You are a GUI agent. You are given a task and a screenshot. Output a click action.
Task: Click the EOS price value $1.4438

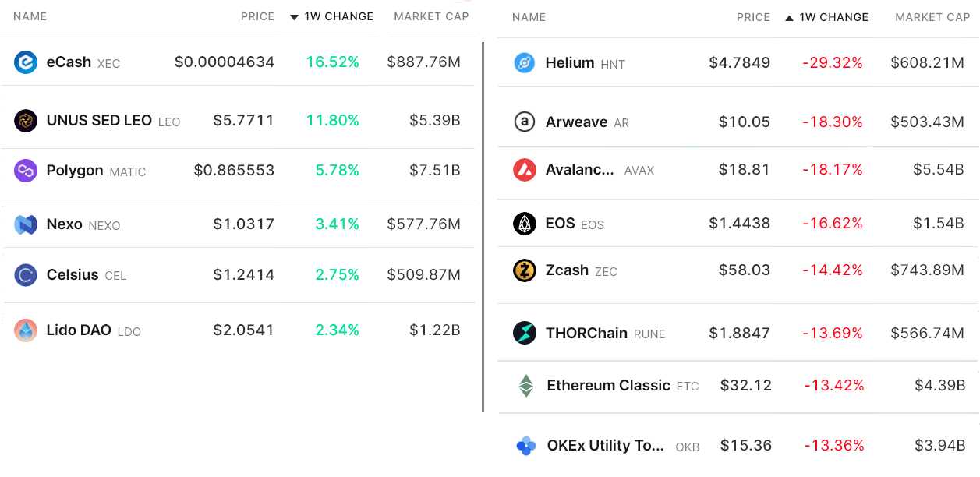(x=739, y=224)
